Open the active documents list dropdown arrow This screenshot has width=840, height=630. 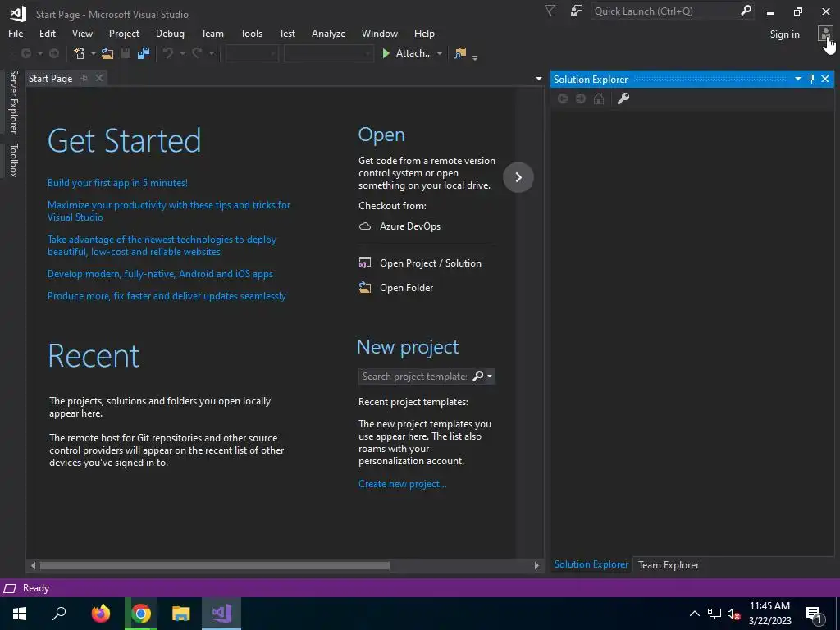click(x=538, y=79)
